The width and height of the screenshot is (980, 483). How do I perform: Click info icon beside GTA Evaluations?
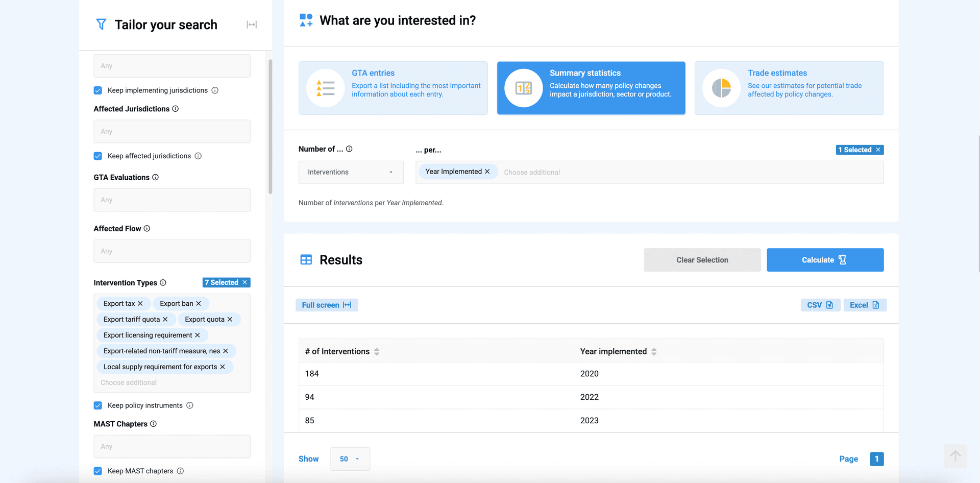click(x=156, y=177)
